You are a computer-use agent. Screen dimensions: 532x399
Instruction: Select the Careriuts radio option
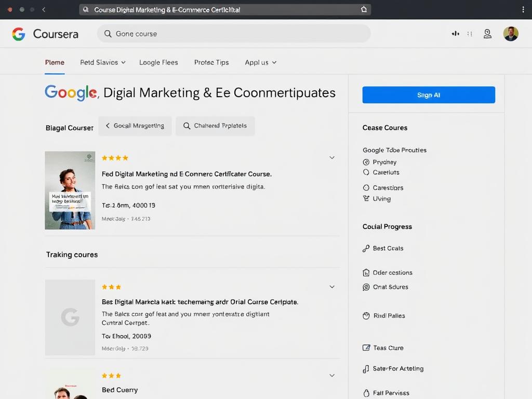point(366,172)
